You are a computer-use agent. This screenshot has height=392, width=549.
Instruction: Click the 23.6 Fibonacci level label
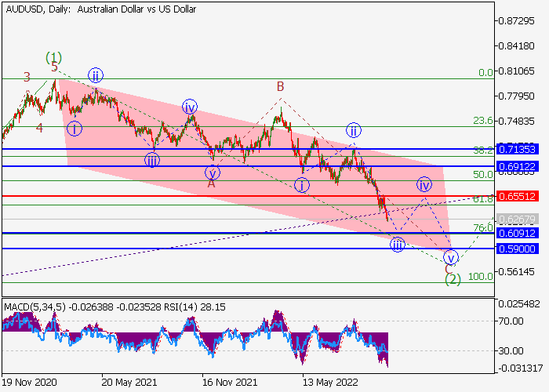point(482,122)
